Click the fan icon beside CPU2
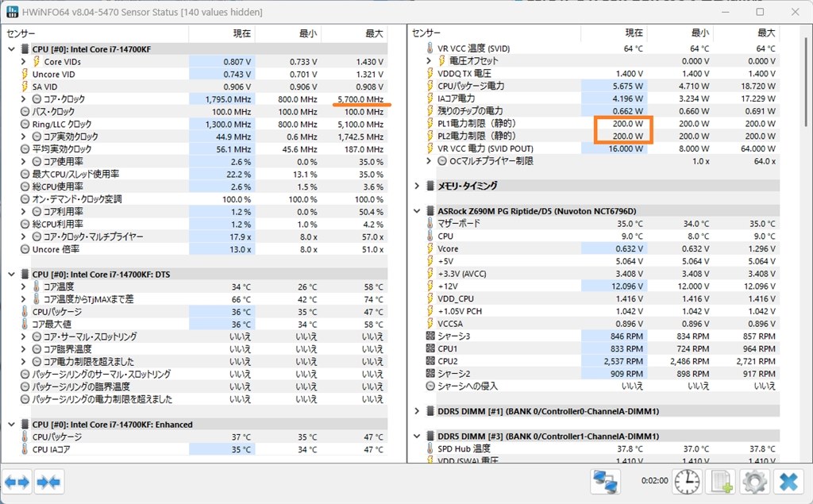This screenshot has height=504, width=813. pos(430,361)
